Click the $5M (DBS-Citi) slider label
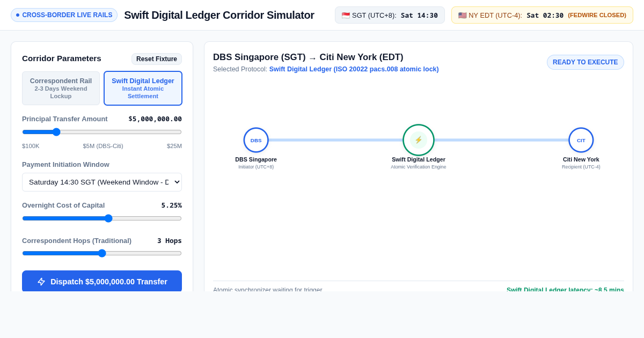This screenshot has height=338, width=644. point(103,146)
